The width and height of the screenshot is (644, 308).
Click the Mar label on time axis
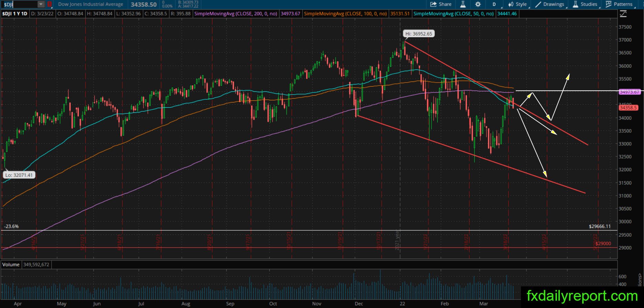[x=484, y=304]
